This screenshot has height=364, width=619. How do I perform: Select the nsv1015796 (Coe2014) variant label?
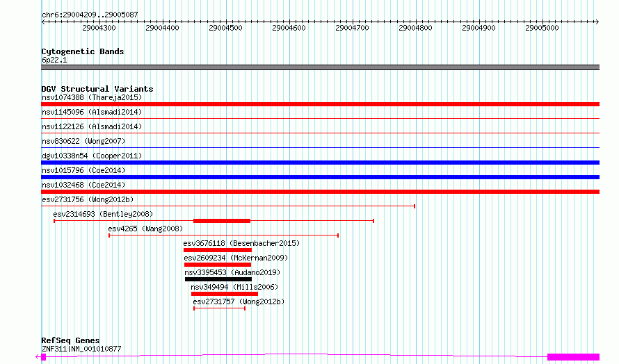pos(83,170)
